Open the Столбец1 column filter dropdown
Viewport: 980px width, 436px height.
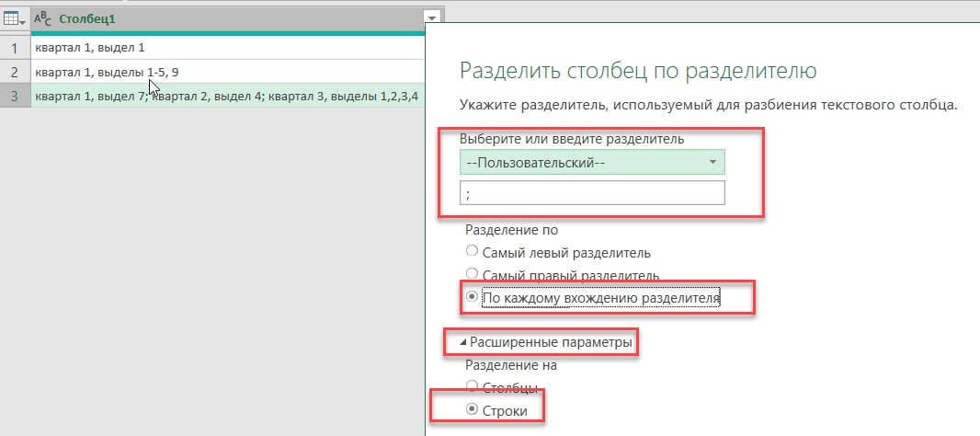coord(432,18)
